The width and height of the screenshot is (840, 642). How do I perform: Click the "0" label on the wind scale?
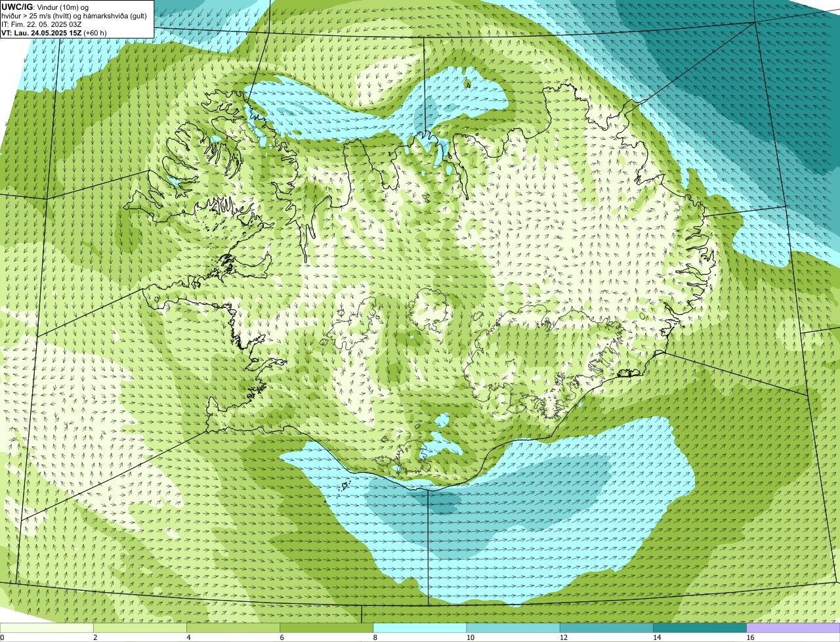(2, 637)
